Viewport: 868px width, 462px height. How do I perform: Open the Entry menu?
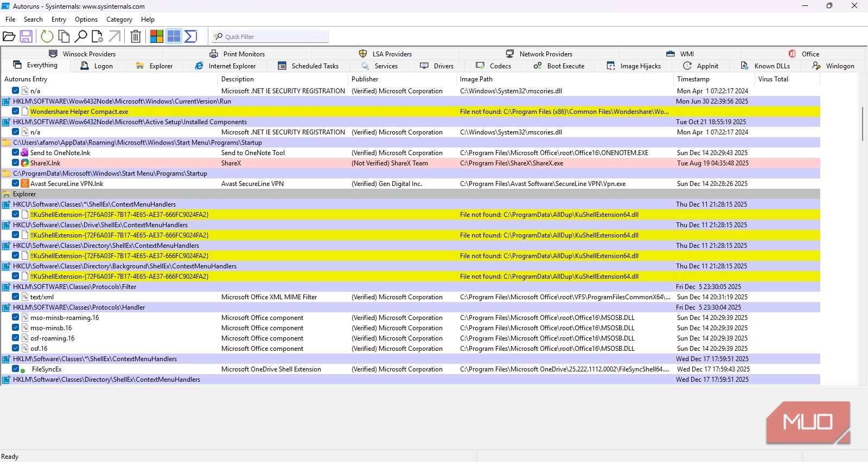click(x=59, y=20)
